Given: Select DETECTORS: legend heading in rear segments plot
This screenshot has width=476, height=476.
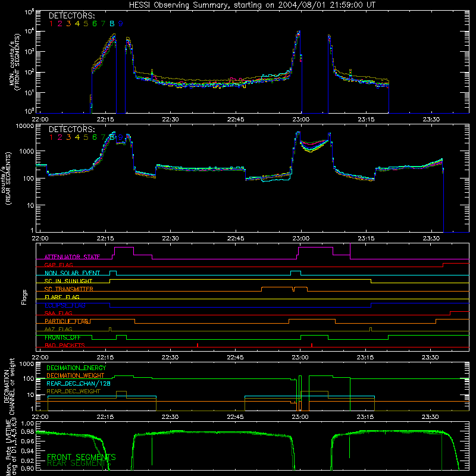Looking at the screenshot, I should [71, 129].
